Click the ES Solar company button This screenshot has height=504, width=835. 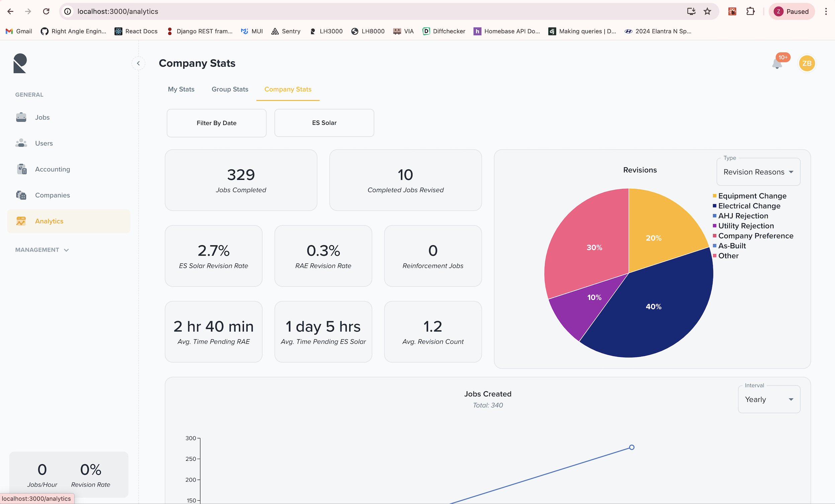click(x=324, y=123)
